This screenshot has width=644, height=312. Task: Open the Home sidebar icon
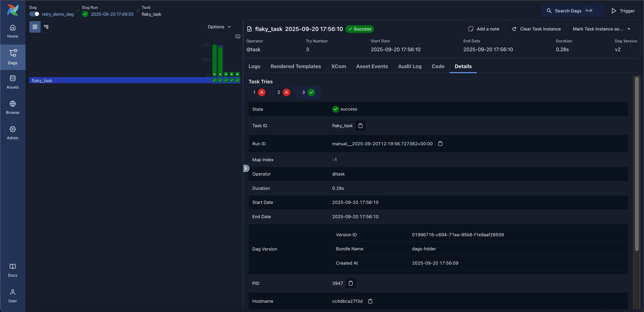[12, 31]
